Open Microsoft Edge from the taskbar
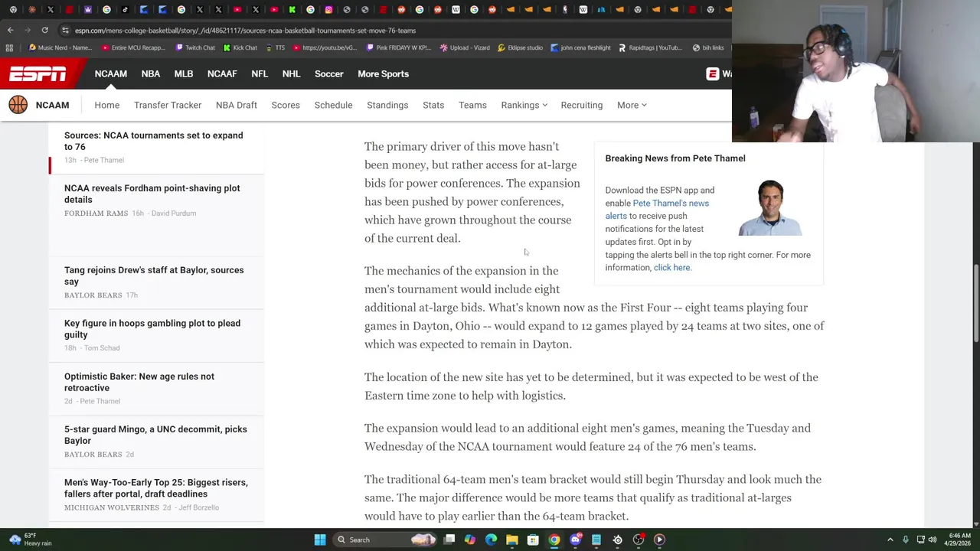The height and width of the screenshot is (551, 980). pyautogui.click(x=491, y=540)
